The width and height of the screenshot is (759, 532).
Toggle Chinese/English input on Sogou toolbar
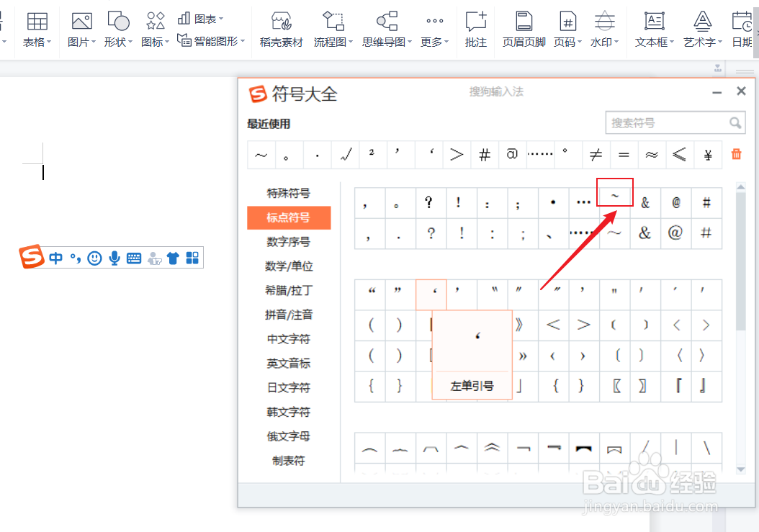point(56,257)
